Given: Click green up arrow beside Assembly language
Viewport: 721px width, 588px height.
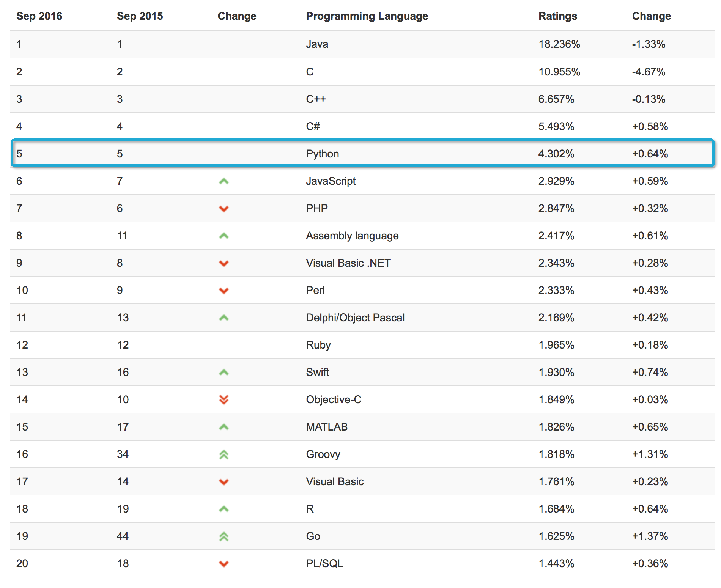Looking at the screenshot, I should tap(224, 236).
